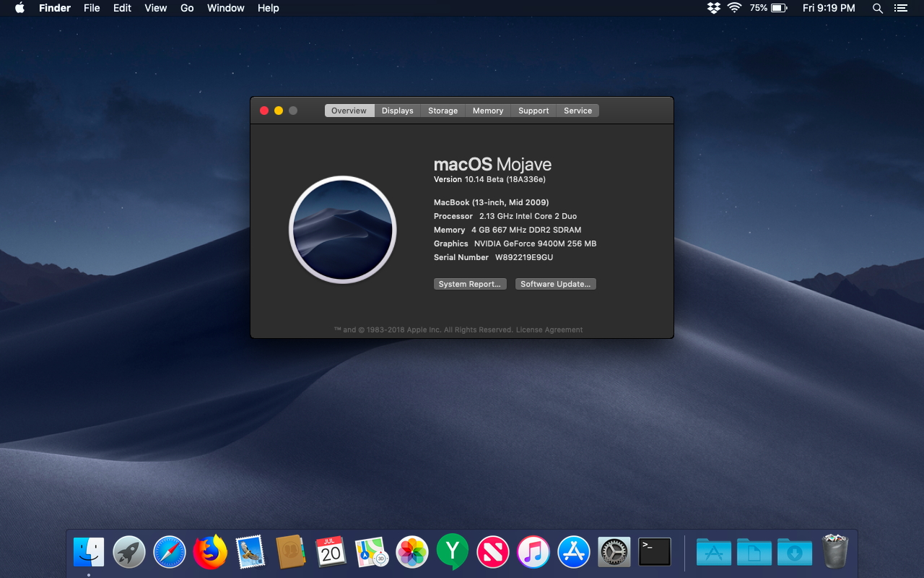Launch News app from the Dock
The image size is (924, 578).
[493, 553]
